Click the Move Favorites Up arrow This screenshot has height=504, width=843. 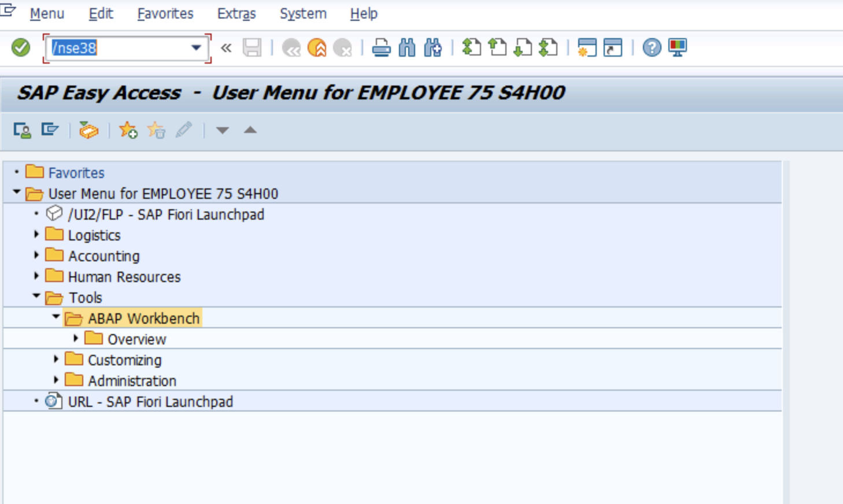coord(250,130)
